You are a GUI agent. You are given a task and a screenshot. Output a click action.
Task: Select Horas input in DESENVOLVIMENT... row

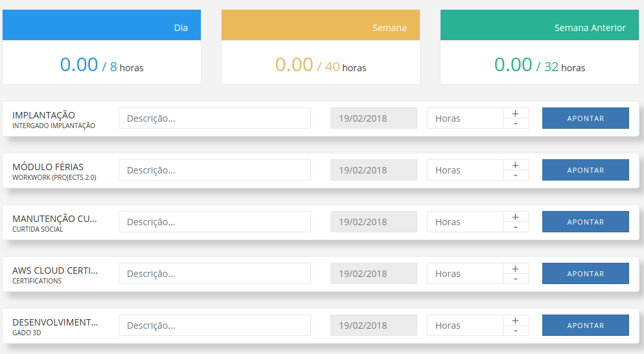pyautogui.click(x=465, y=325)
